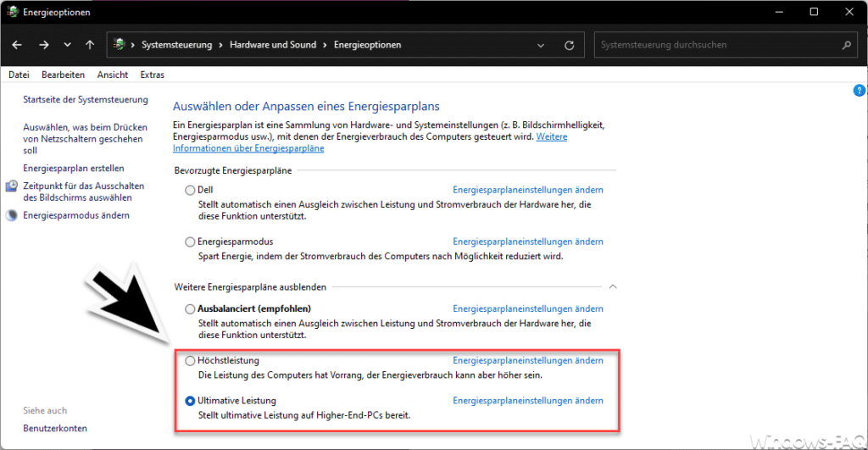The image size is (868, 450).
Task: Open Benutzerkonten link under Siehe auch
Action: pyautogui.click(x=55, y=429)
